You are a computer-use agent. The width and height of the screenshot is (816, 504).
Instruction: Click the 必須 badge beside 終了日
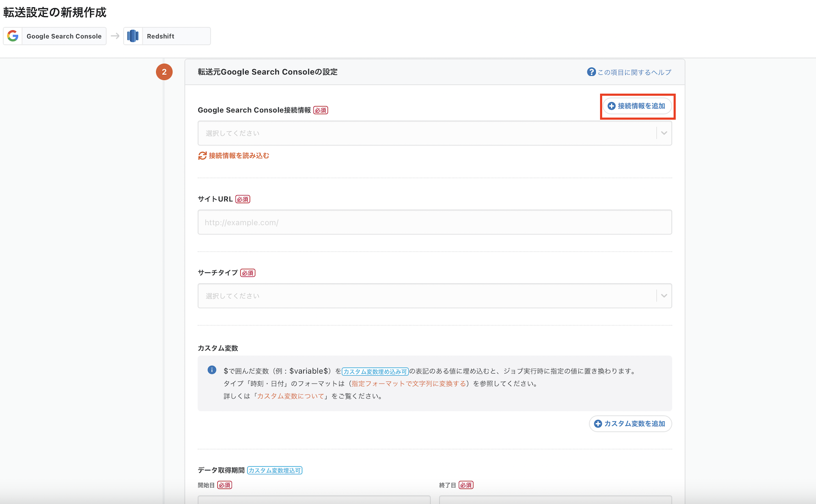pos(466,485)
